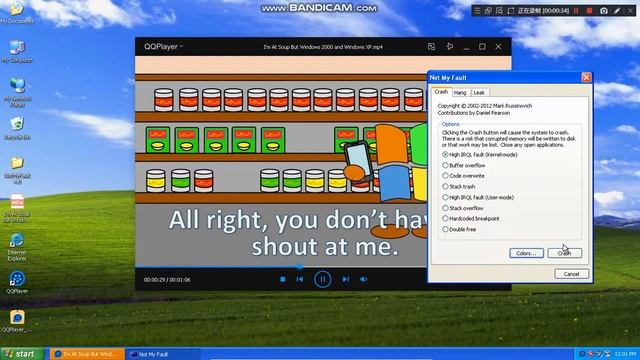Image resolution: width=640 pixels, height=360 pixels.
Task: Click the QQPlayer seek bar handle
Action: (x=300, y=267)
